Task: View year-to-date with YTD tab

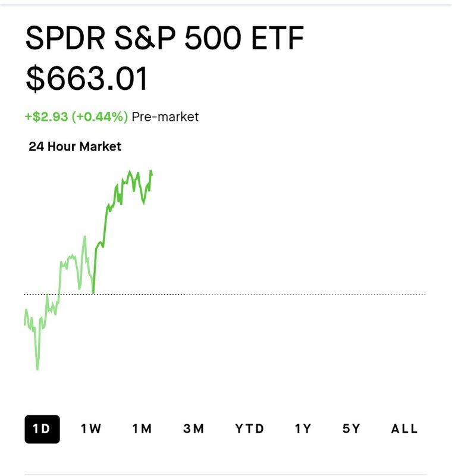Action: (x=249, y=429)
